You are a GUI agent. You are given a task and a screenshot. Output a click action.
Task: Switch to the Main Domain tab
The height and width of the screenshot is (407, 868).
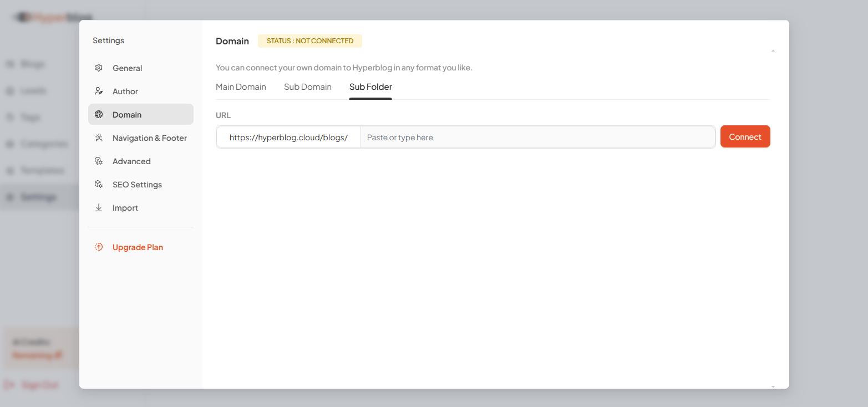241,87
